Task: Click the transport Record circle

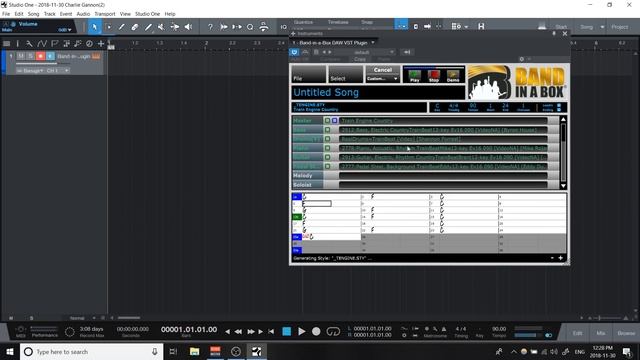Action: tap(316, 331)
